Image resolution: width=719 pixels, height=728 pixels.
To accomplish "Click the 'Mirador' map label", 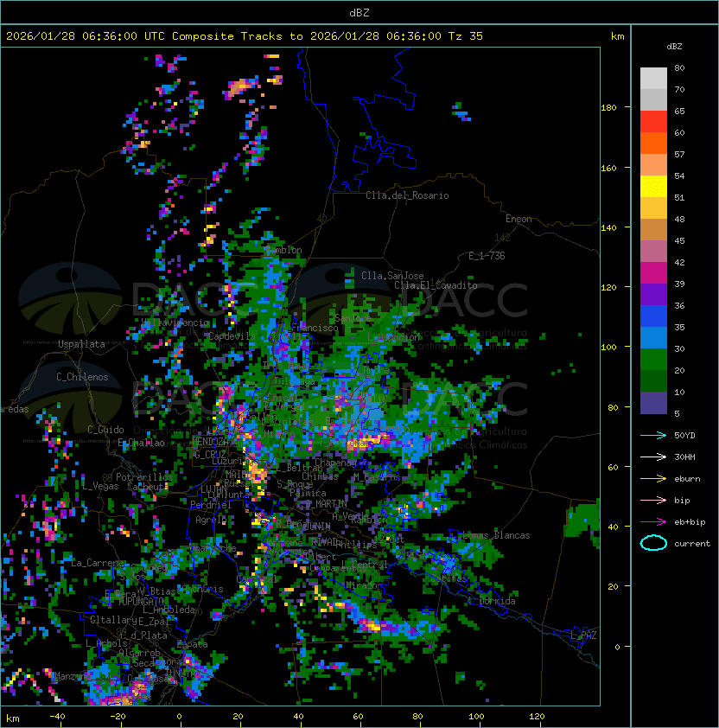I will pos(364,585).
